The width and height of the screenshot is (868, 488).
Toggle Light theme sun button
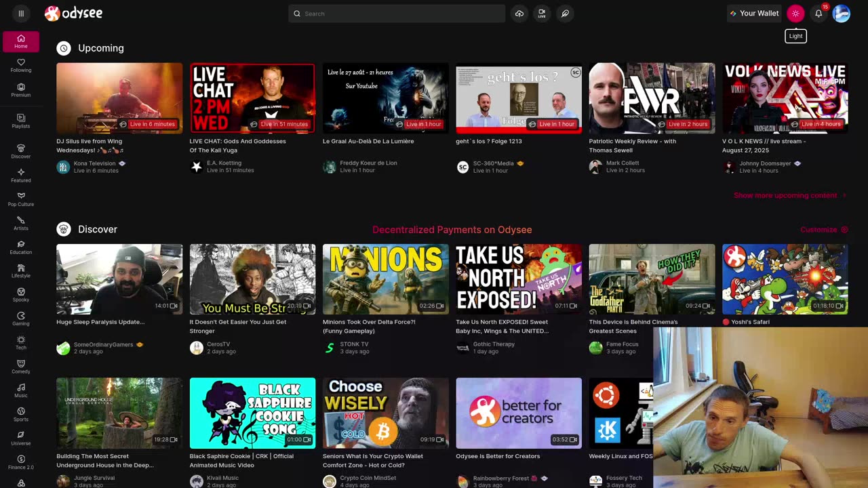tap(795, 14)
